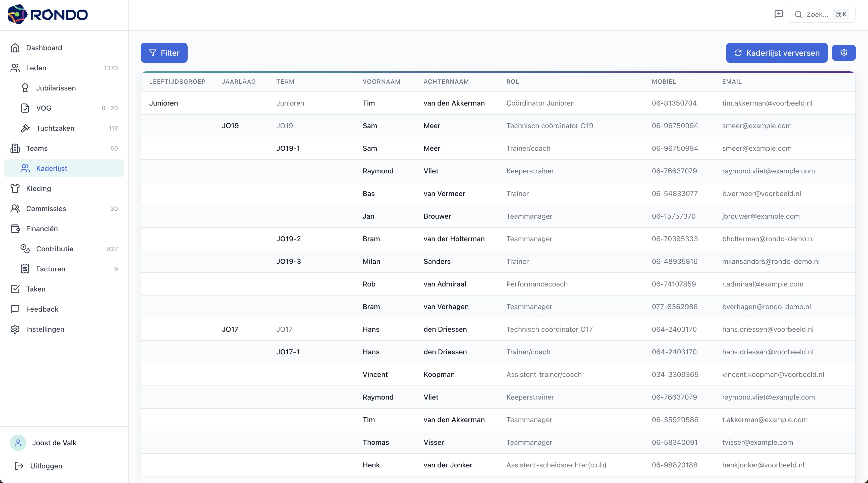Open the VOG sidebar entry

pos(44,108)
